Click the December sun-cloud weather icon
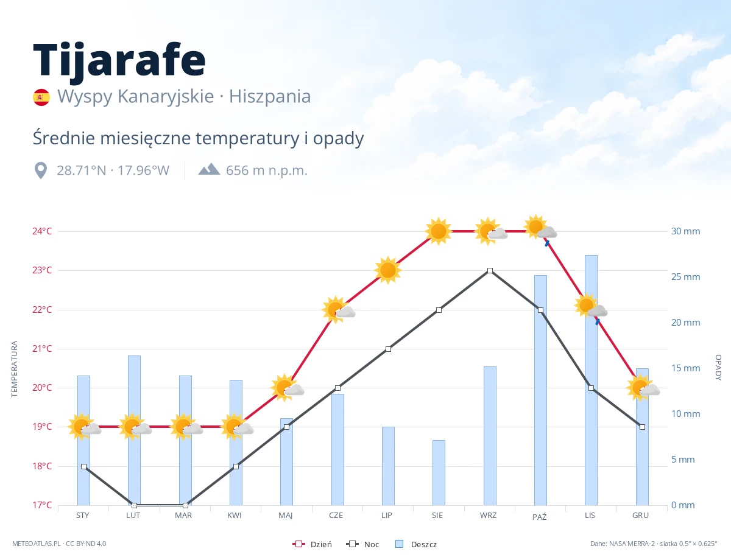This screenshot has height=560, width=731. click(644, 388)
